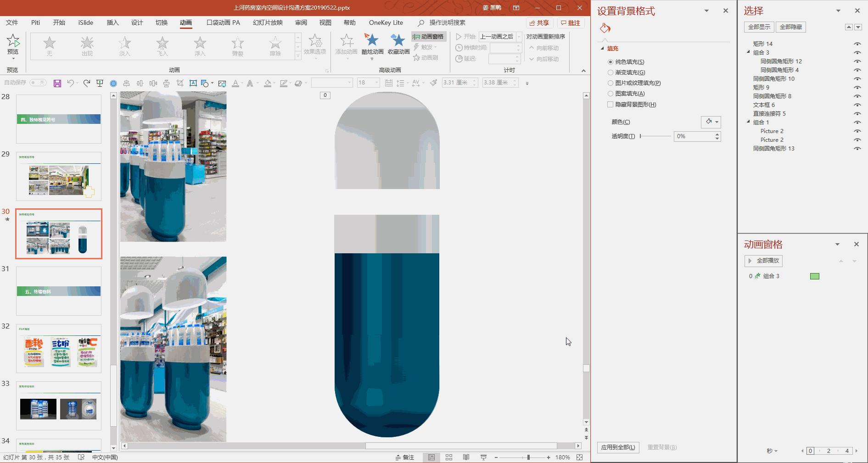Click the crop tool in quick toolbar
This screenshot has width=868, height=463.
(x=180, y=83)
